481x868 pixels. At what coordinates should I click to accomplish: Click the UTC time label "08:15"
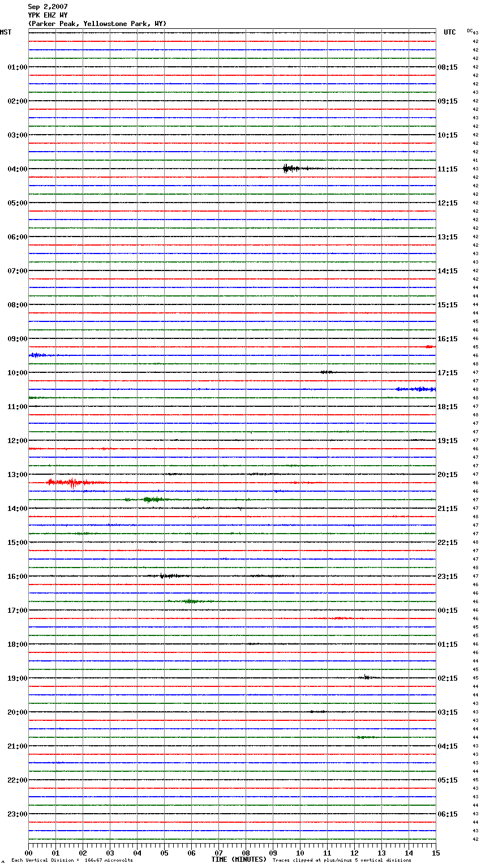[448, 67]
